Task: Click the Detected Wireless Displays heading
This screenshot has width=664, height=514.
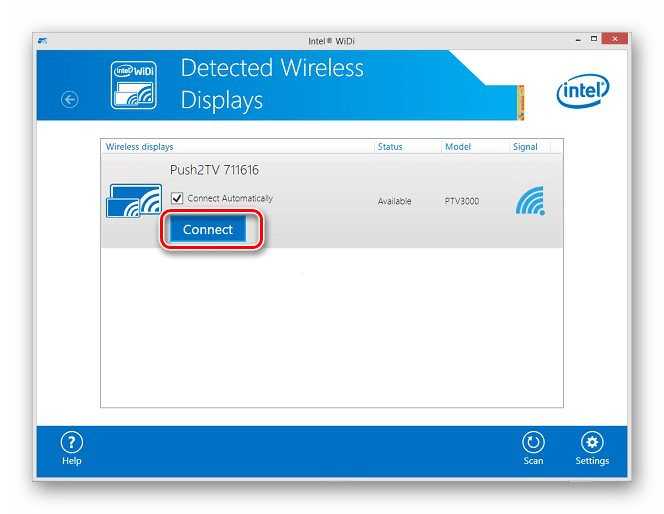Action: pyautogui.click(x=272, y=84)
